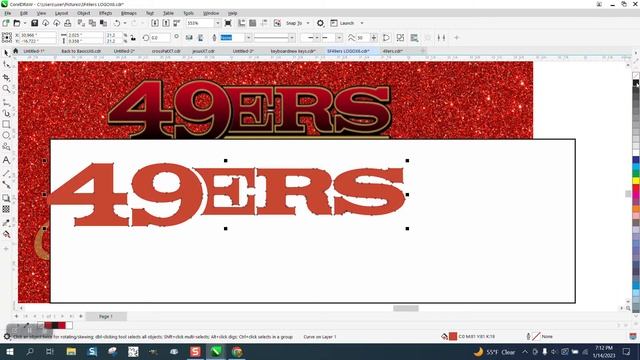Open File Explorer from the taskbar

coord(71,351)
